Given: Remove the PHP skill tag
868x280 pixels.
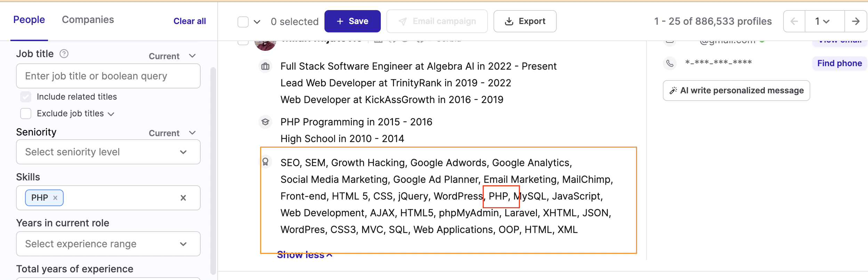Looking at the screenshot, I should click(x=55, y=198).
